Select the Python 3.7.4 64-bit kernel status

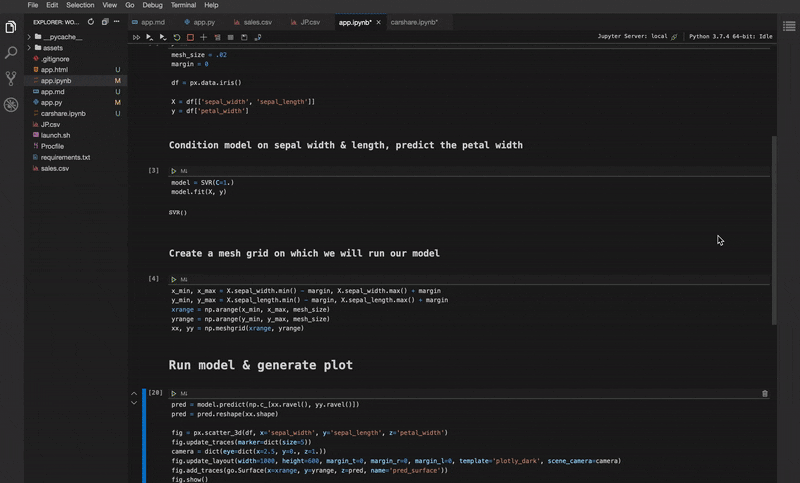tap(730, 36)
